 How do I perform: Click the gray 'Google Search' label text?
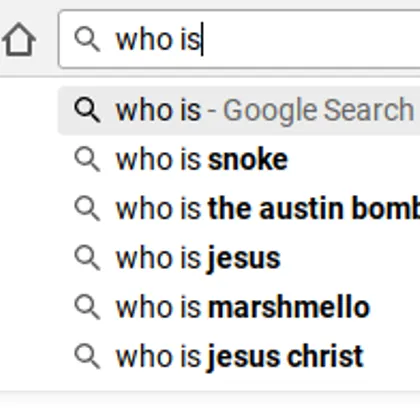318,110
